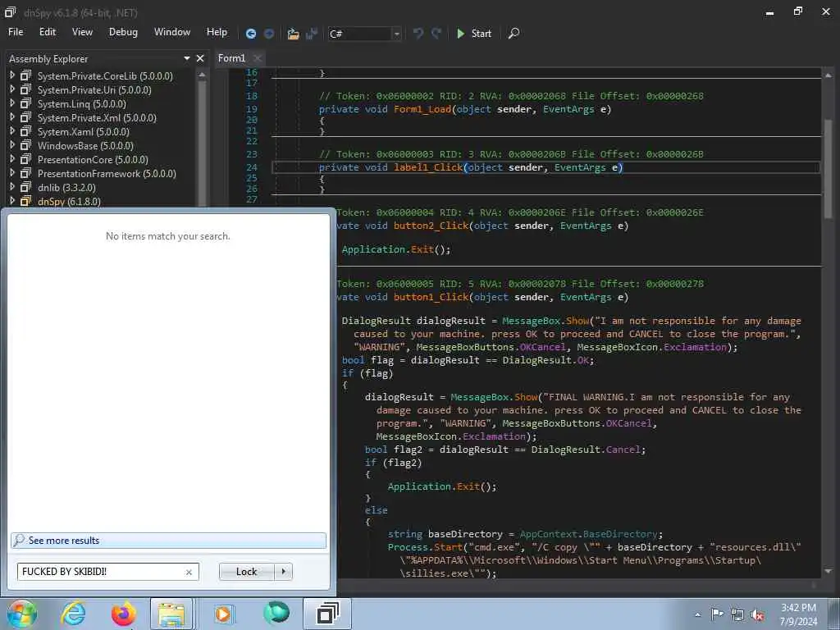840x630 pixels.
Task: Open the Edit menu
Action: [x=47, y=32]
